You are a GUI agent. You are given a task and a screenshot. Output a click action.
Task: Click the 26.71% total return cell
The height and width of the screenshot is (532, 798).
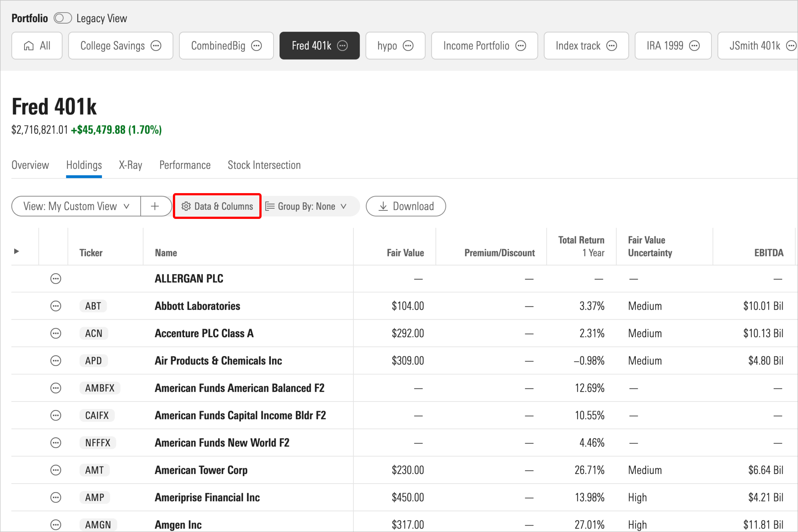589,470
